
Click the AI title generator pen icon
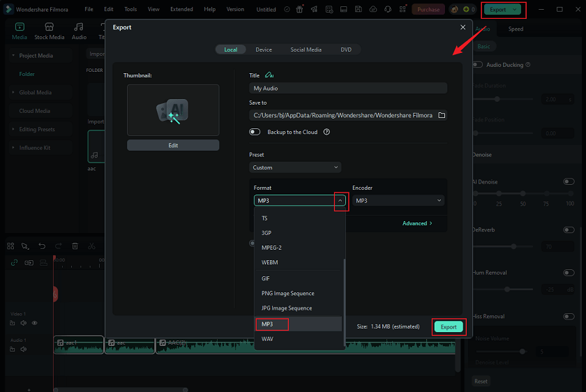point(269,75)
